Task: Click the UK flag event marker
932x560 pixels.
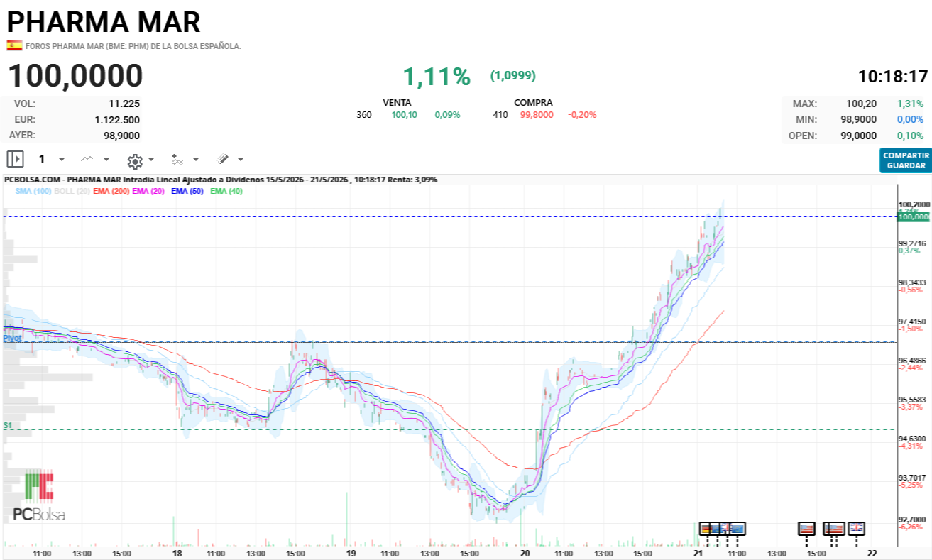Action: click(x=857, y=528)
